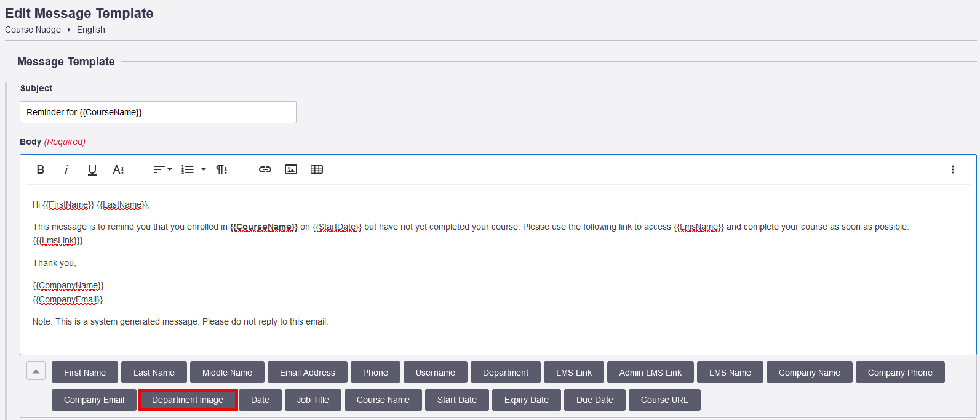Open the list style dropdown arrow
This screenshot has width=980, height=420.
(204, 169)
